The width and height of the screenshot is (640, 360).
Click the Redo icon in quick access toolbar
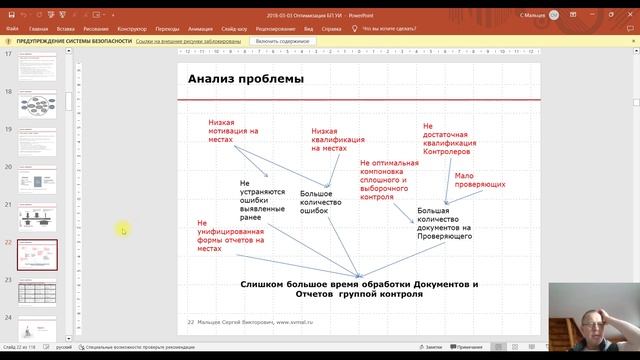coord(39,15)
